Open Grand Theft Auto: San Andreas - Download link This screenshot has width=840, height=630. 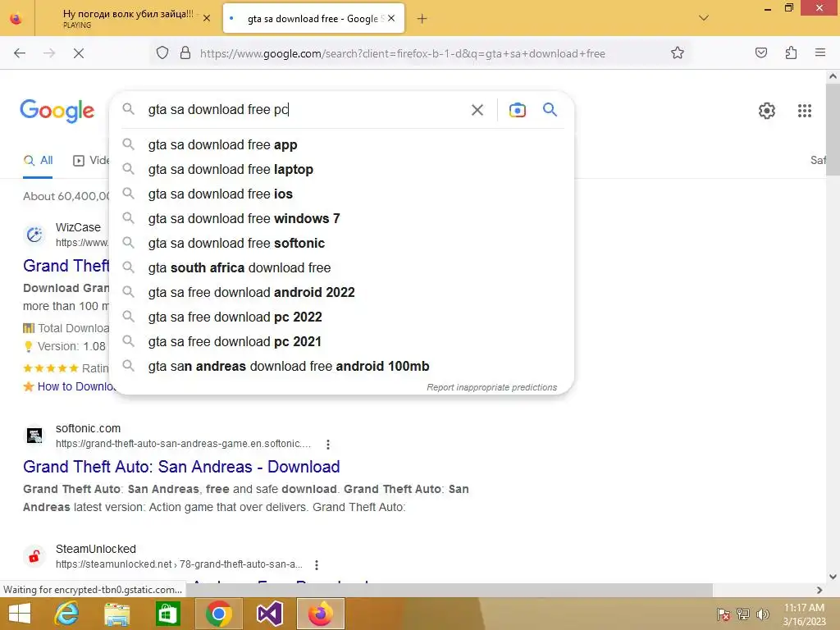(x=181, y=467)
